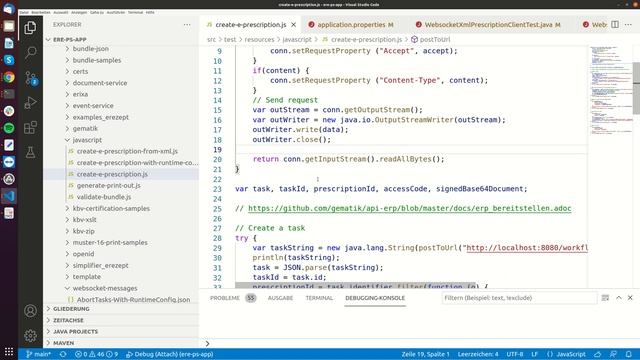The width and height of the screenshot is (640, 360).
Task: Expand the certs folder
Action: click(80, 71)
